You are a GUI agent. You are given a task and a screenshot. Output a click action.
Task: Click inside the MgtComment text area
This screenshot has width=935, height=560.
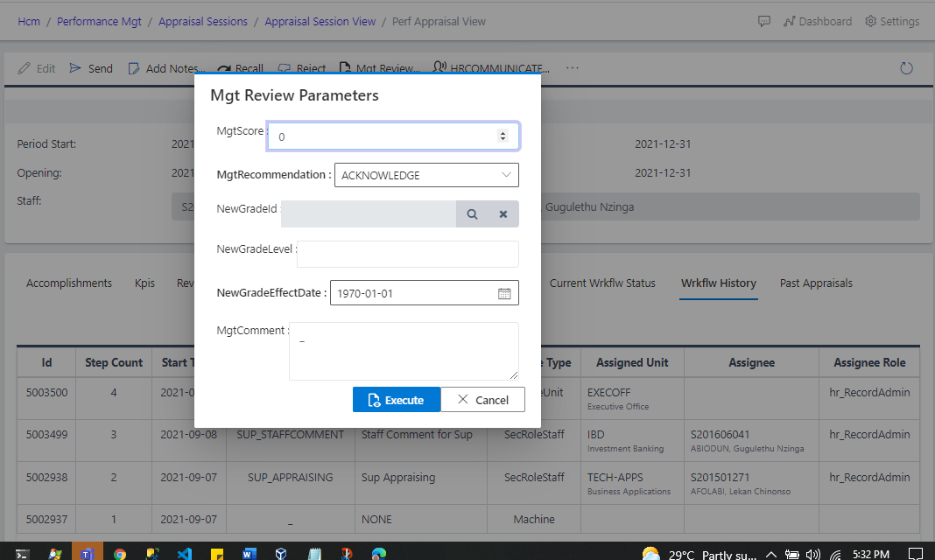(x=403, y=350)
